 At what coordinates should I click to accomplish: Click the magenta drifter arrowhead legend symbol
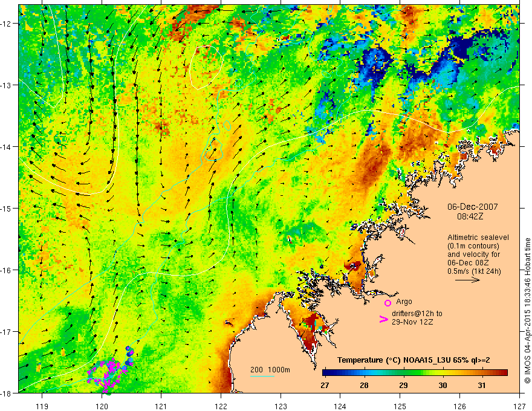click(x=384, y=319)
